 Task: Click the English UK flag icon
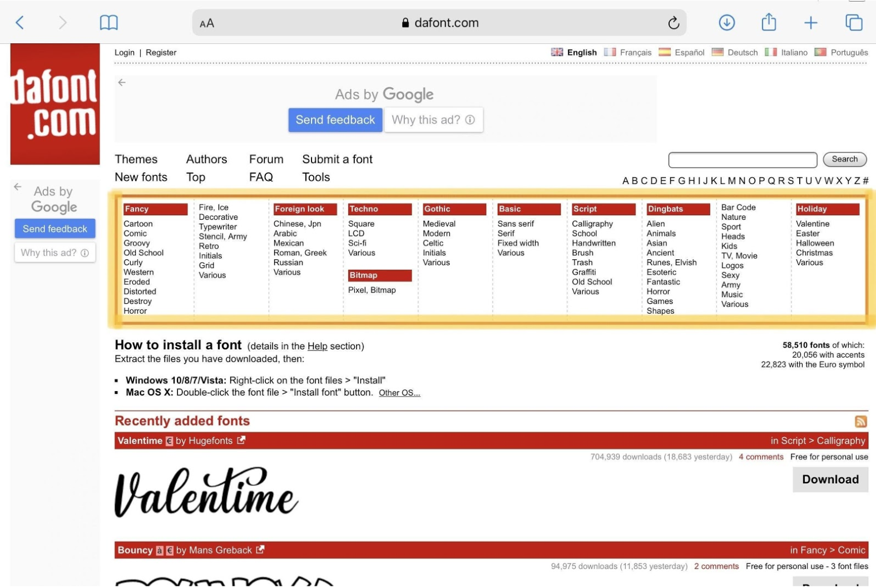click(557, 52)
